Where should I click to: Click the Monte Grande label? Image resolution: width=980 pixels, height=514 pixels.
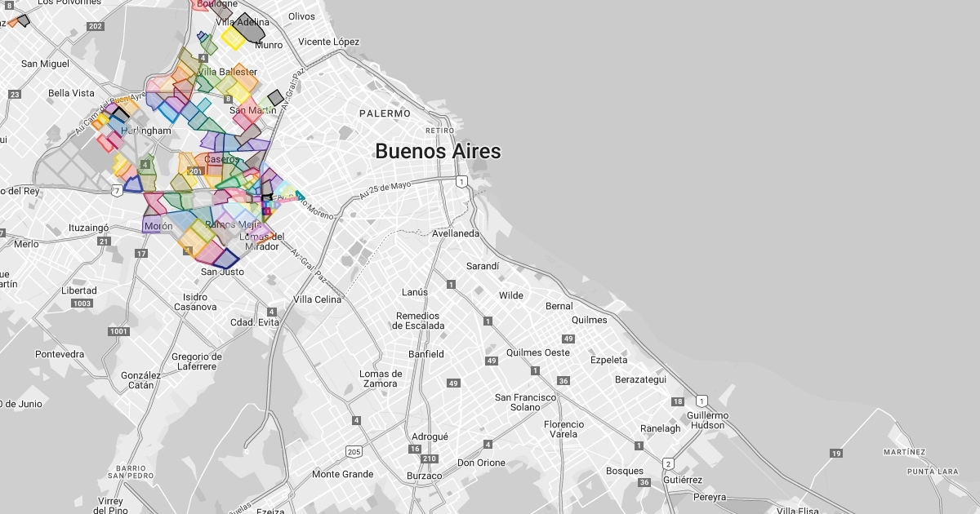tap(342, 474)
